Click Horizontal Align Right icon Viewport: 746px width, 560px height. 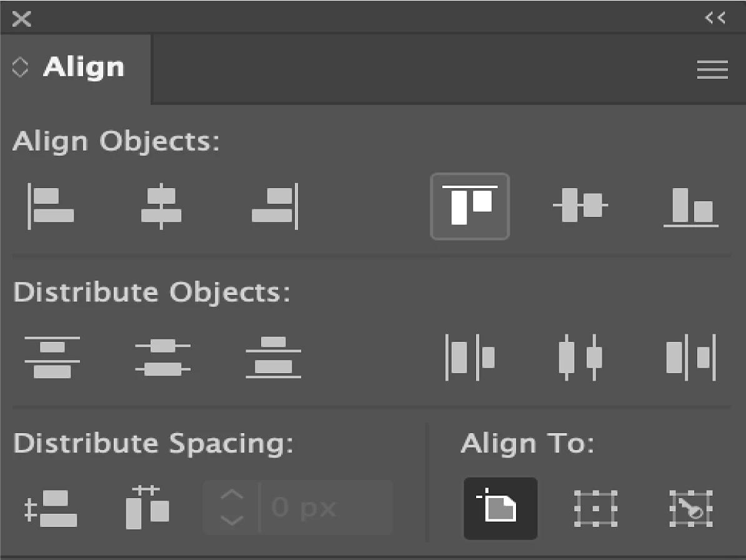[x=275, y=206]
